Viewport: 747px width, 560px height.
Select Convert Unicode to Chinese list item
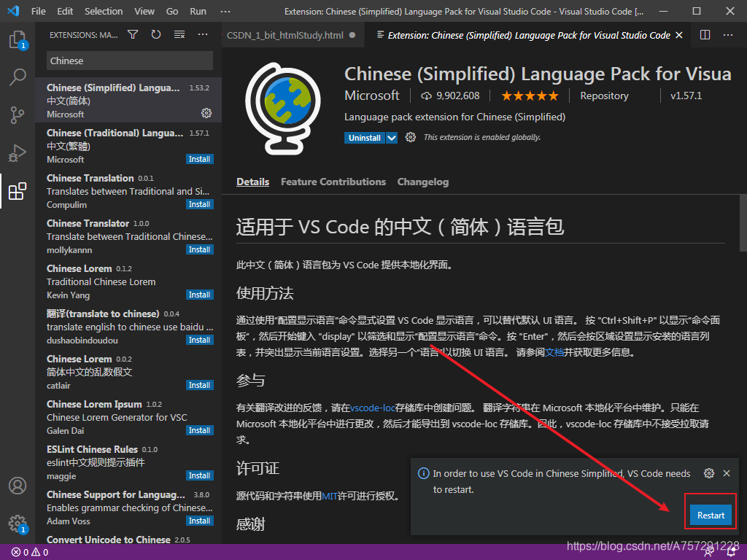(x=128, y=539)
